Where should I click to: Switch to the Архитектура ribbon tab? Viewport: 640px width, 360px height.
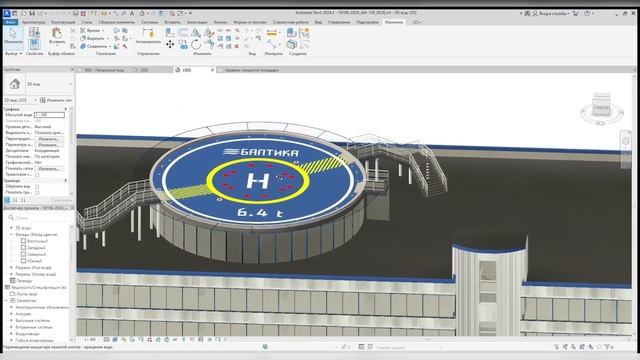(33, 22)
